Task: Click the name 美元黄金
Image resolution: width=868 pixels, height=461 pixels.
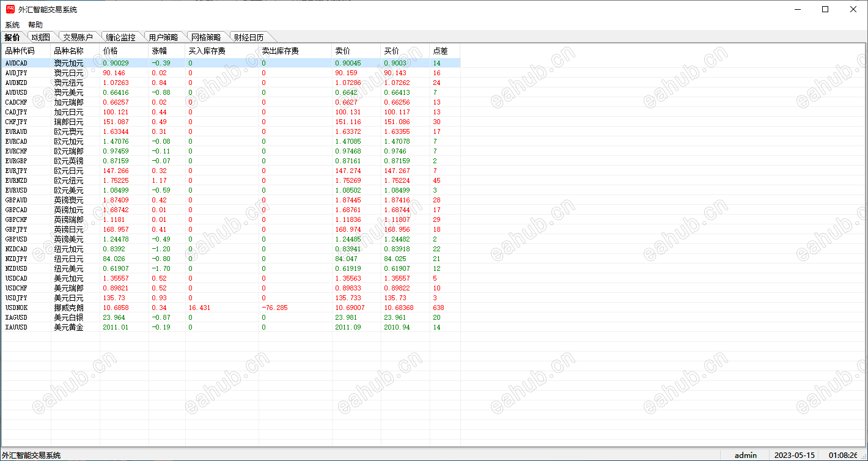Action: (x=68, y=327)
